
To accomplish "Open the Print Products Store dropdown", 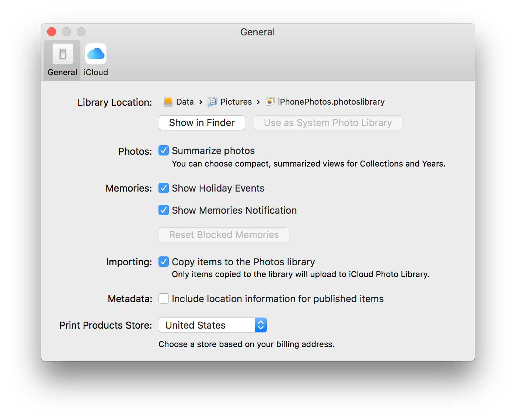I will click(260, 325).
